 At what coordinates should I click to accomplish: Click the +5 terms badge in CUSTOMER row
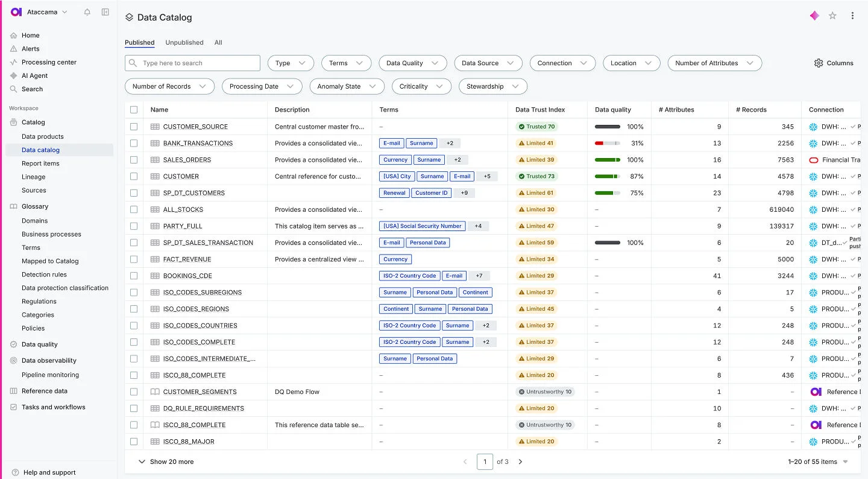pyautogui.click(x=487, y=176)
